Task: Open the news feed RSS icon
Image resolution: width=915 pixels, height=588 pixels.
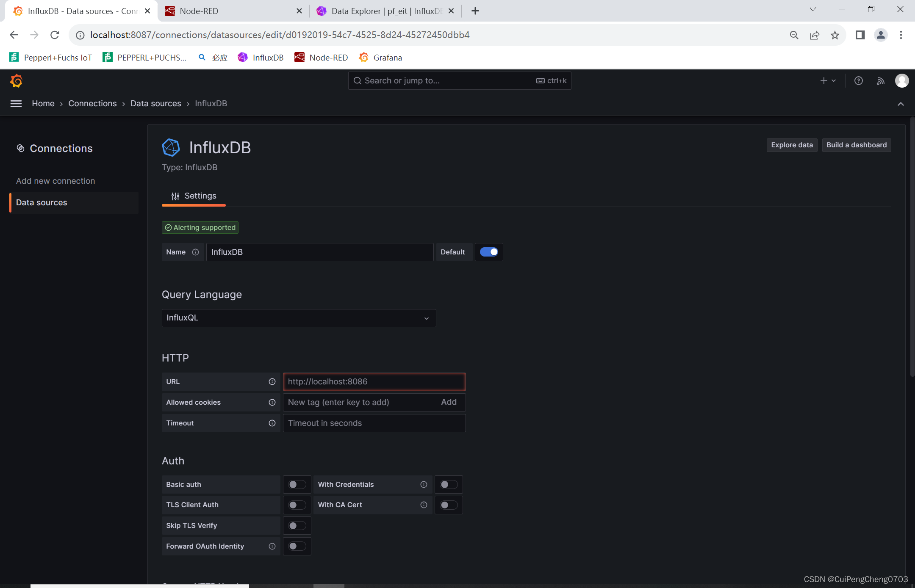Action: [x=880, y=80]
